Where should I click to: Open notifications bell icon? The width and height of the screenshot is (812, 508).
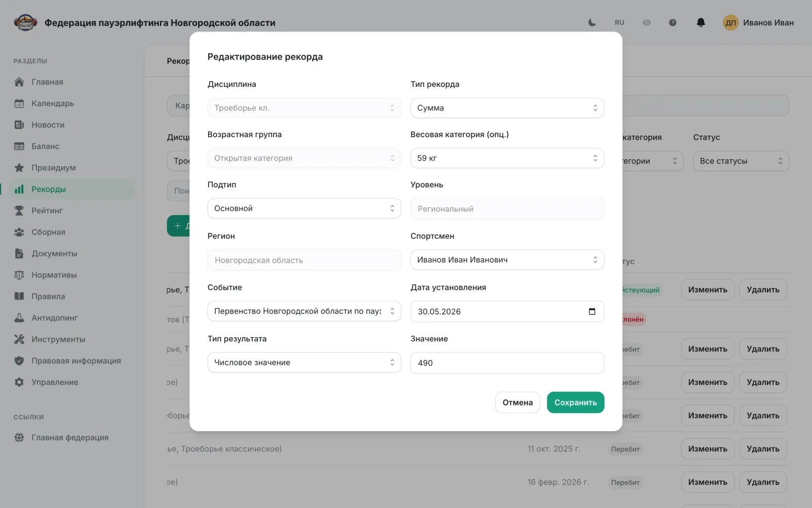(x=701, y=22)
